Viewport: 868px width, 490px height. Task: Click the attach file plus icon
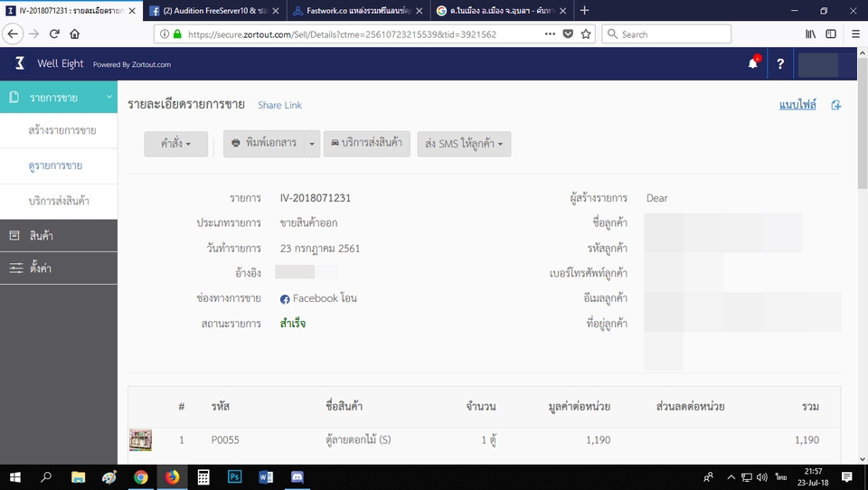(x=835, y=105)
